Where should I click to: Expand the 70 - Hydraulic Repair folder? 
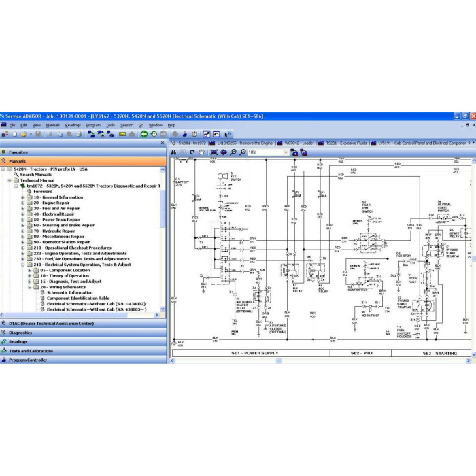[22, 231]
